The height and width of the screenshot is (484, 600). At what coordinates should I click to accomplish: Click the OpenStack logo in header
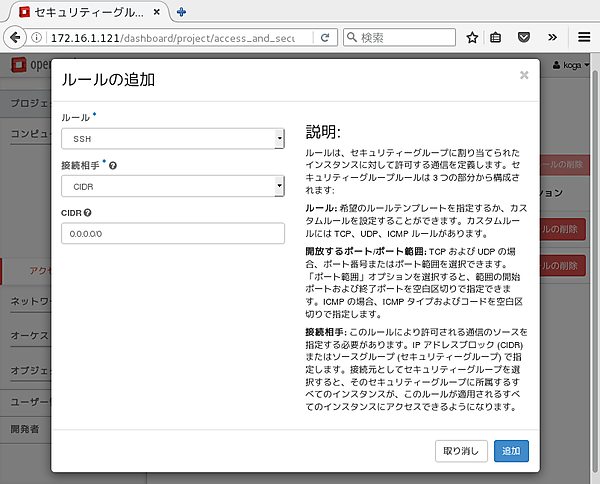coord(31,65)
